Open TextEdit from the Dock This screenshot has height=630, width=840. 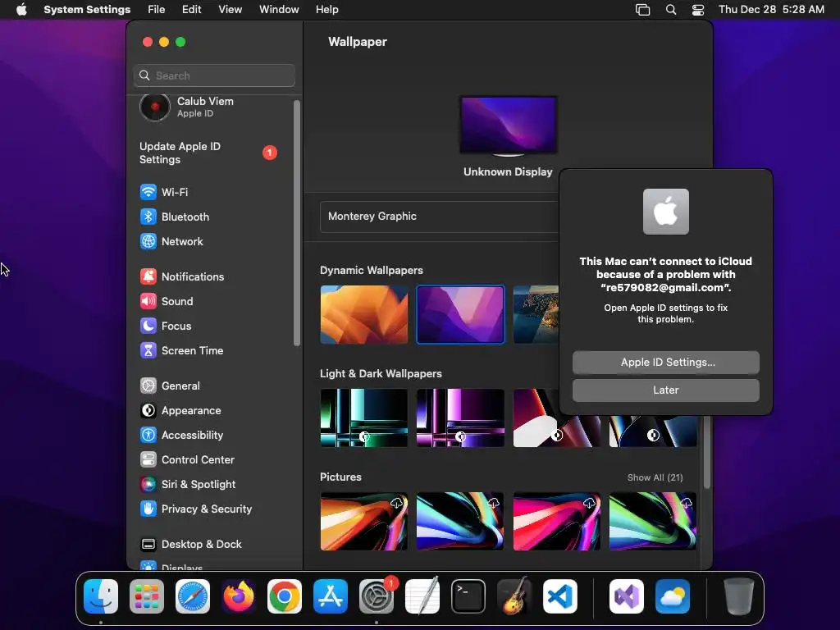422,596
